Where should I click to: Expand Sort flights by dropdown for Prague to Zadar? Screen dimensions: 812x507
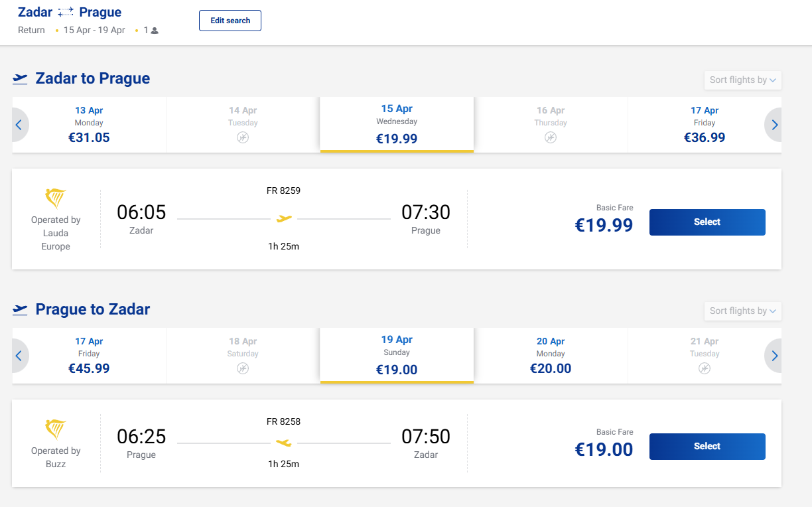[742, 311]
